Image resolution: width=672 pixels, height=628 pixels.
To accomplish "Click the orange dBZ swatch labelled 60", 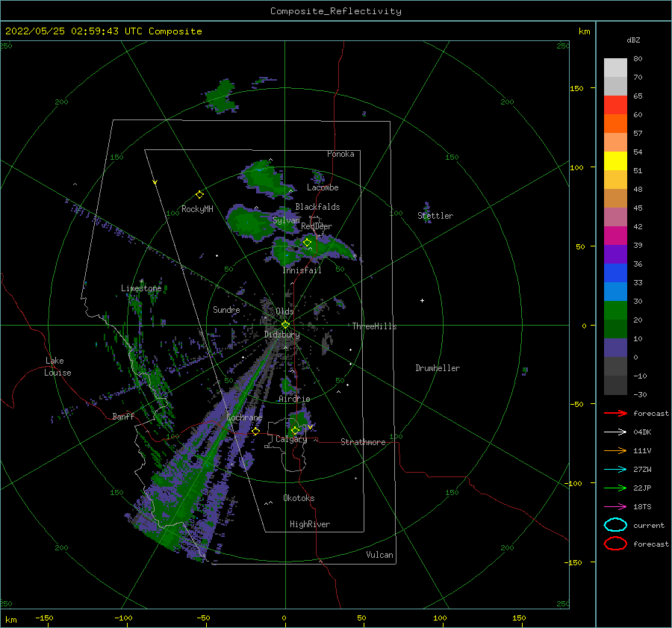I will click(615, 124).
